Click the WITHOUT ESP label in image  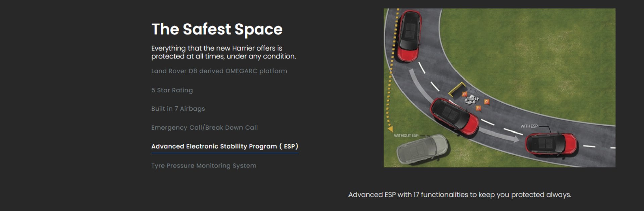tap(406, 136)
